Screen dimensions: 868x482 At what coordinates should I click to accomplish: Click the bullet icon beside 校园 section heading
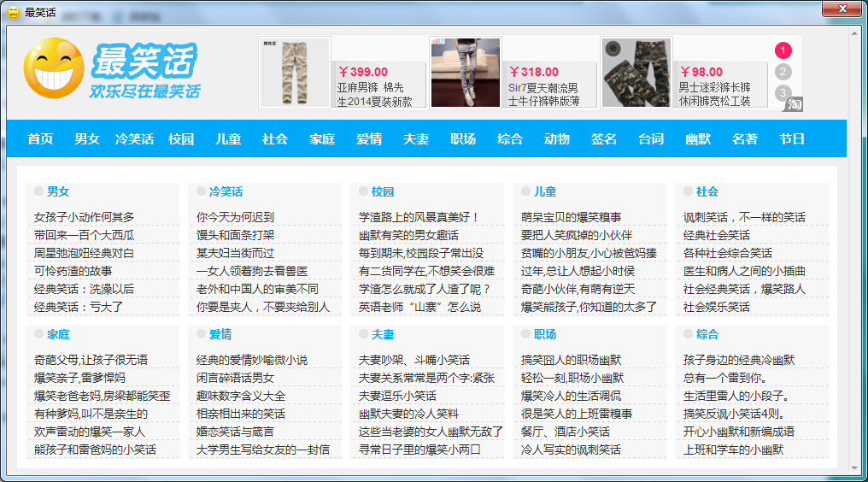tap(363, 191)
